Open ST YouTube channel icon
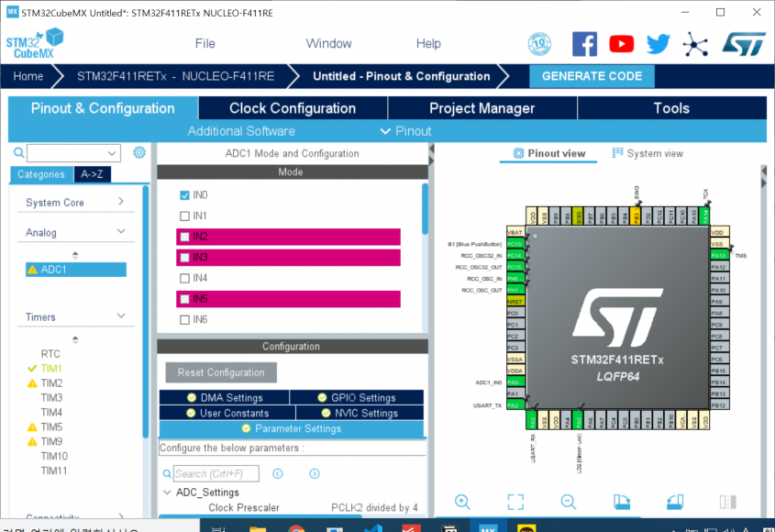The height and width of the screenshot is (532, 775). click(621, 44)
